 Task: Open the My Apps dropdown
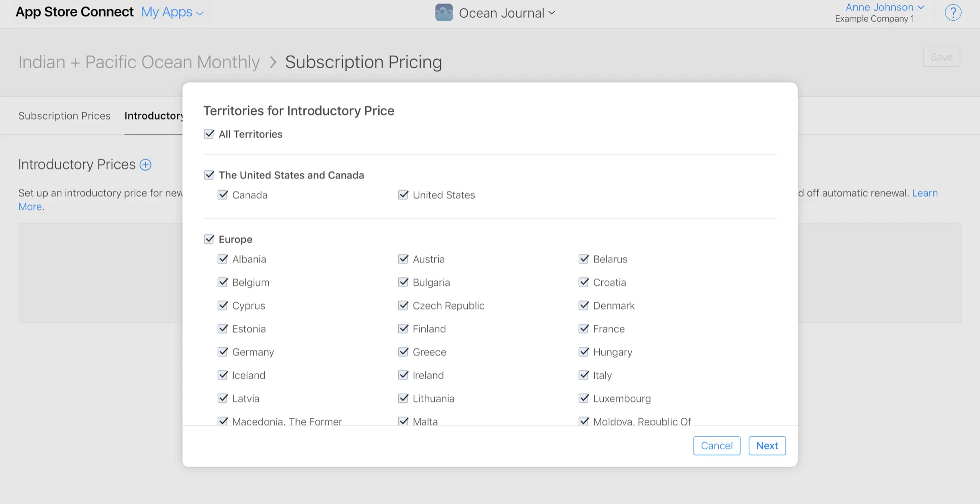(x=172, y=12)
